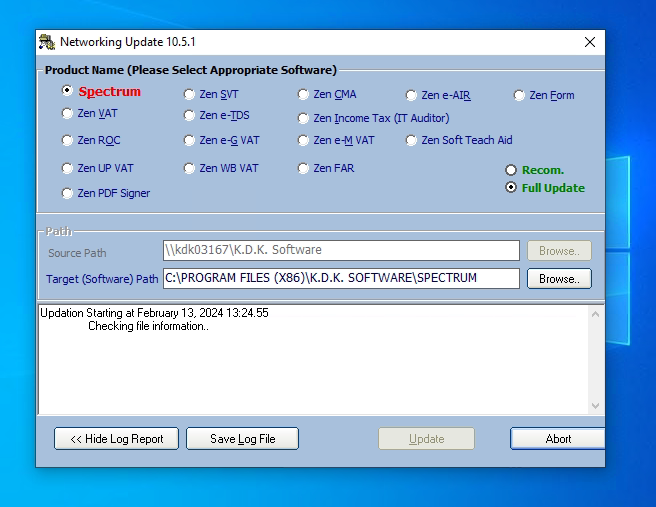Click the Networking Update title bar icon
The width and height of the screenshot is (656, 507).
click(47, 42)
